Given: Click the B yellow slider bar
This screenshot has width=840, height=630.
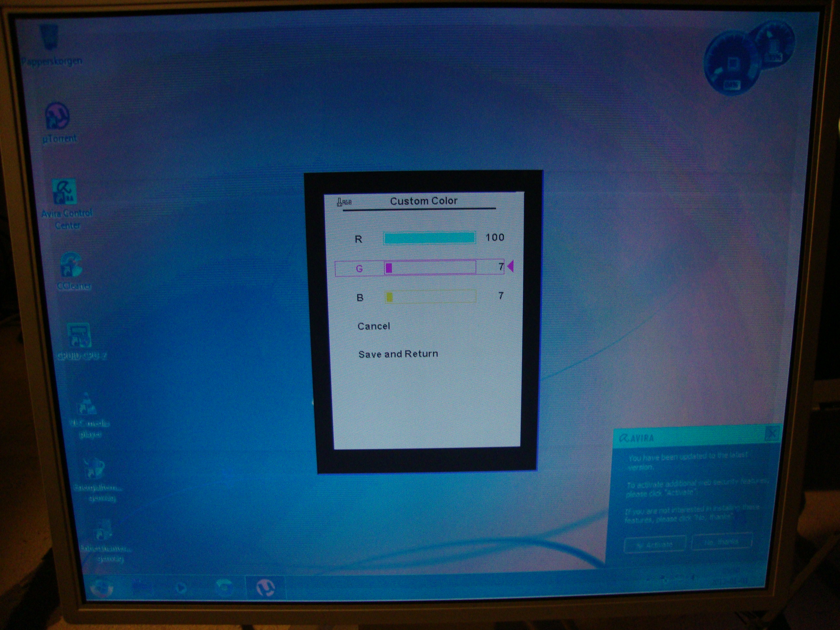Looking at the screenshot, I should pyautogui.click(x=430, y=297).
